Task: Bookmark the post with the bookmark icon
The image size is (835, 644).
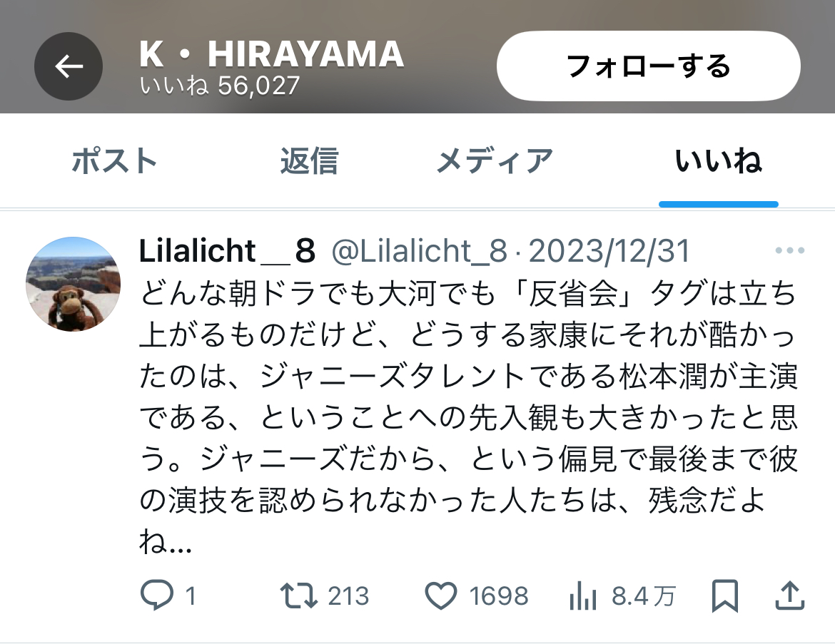Action: 725,596
